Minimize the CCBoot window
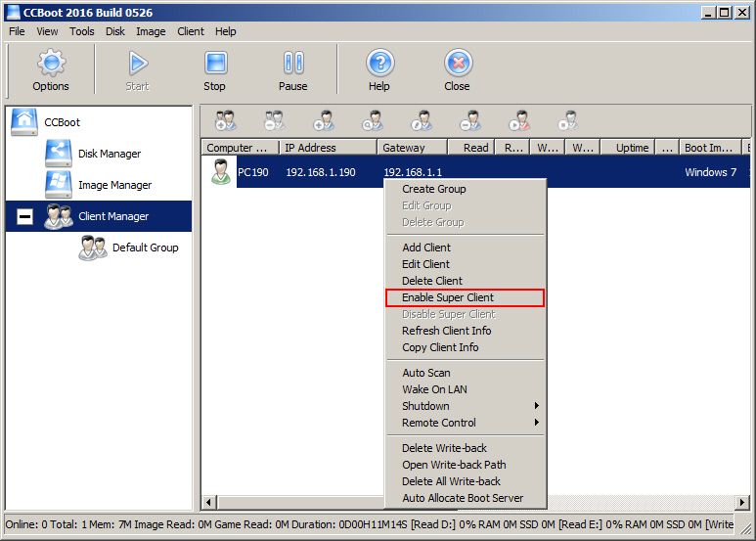The image size is (756, 541). point(708,13)
